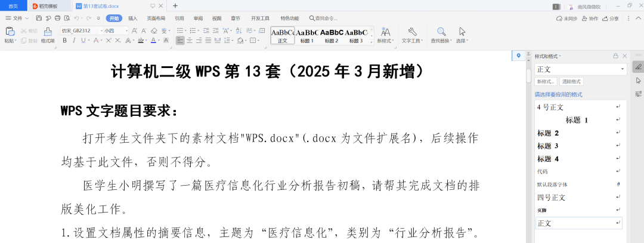644x243 pixels.
Task: Switch to the 视图 ribbon tab
Action: (x=217, y=19)
